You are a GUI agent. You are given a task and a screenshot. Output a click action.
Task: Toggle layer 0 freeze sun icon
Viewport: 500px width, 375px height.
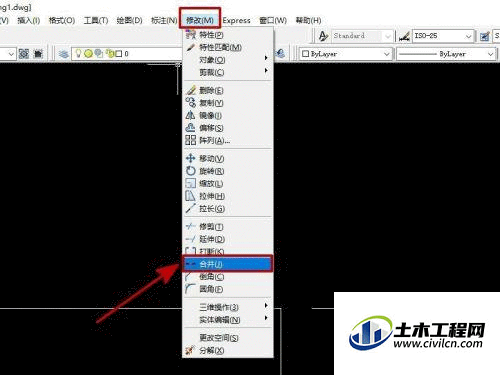point(88,53)
